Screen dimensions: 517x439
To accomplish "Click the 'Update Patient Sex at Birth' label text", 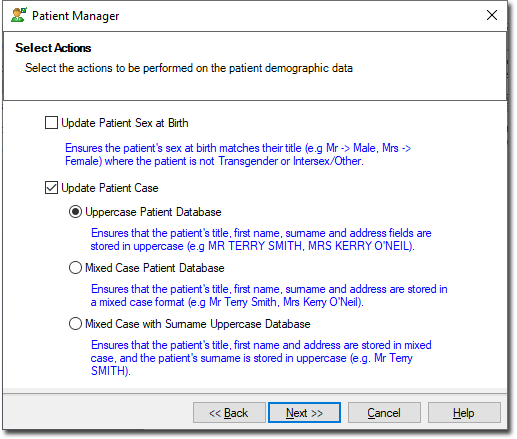I will tap(125, 123).
